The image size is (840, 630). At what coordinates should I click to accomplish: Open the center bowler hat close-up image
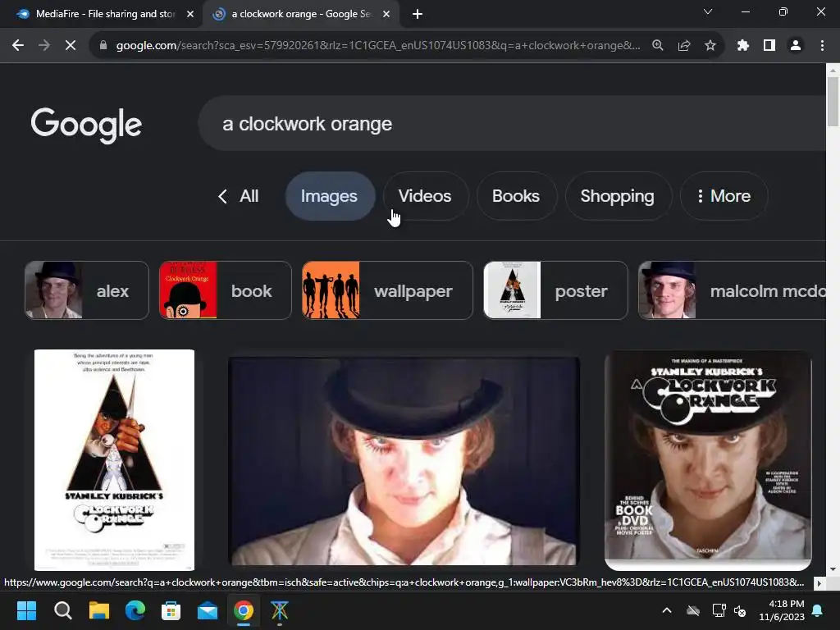404,461
